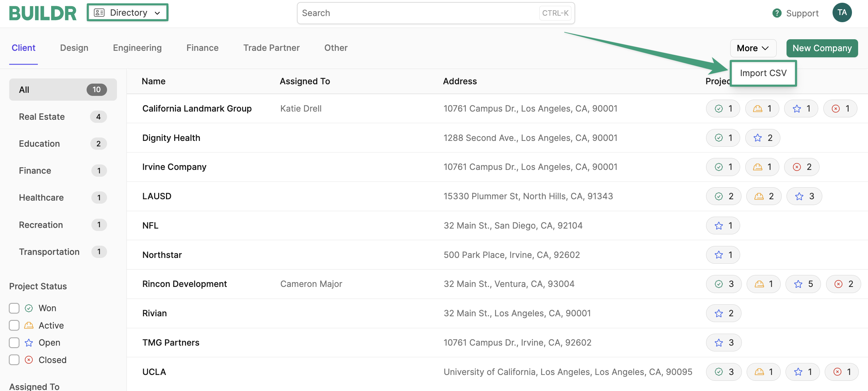Open the TMG Partners company
Image resolution: width=868 pixels, height=391 pixels.
tap(171, 343)
